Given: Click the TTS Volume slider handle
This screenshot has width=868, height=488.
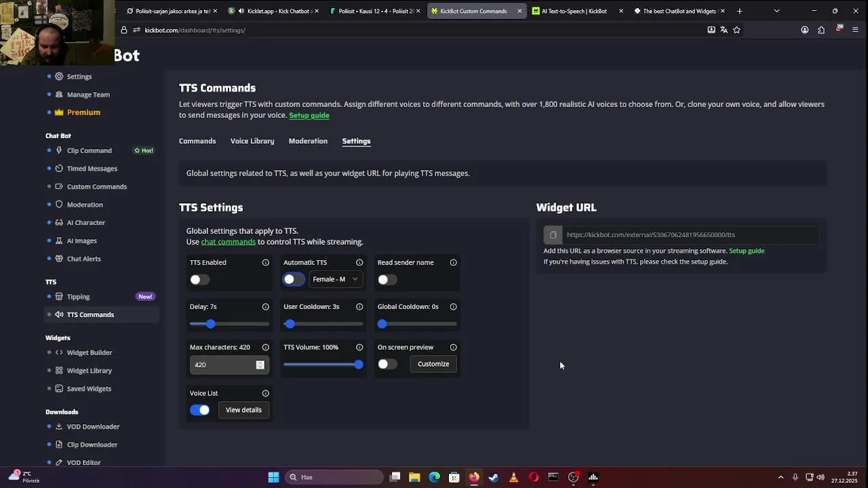Looking at the screenshot, I should (x=359, y=365).
